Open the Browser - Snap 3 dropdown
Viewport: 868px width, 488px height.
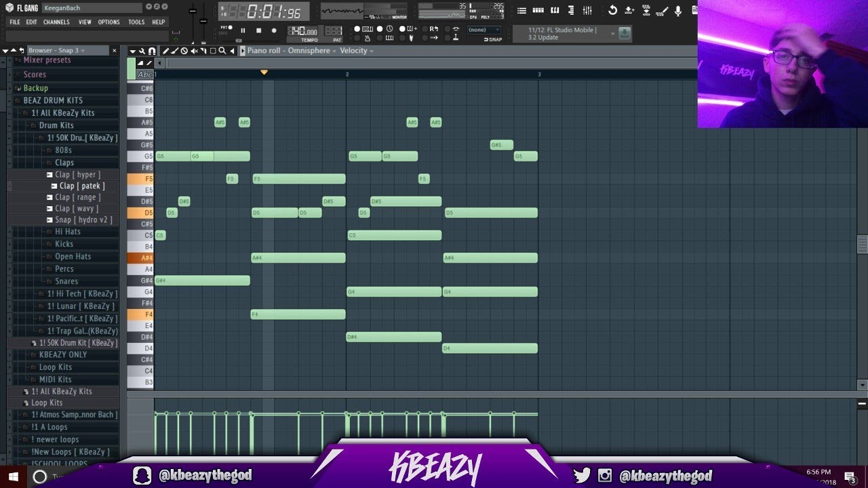68,51
